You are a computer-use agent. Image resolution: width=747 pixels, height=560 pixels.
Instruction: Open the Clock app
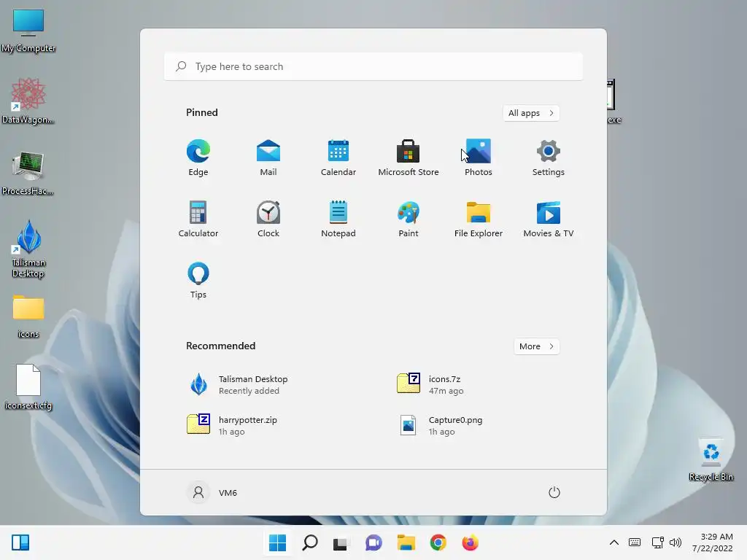click(x=268, y=219)
